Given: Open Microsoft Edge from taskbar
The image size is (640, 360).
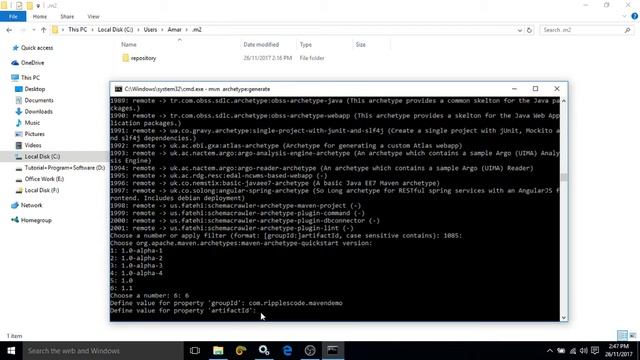Looking at the screenshot, I should (x=287, y=351).
